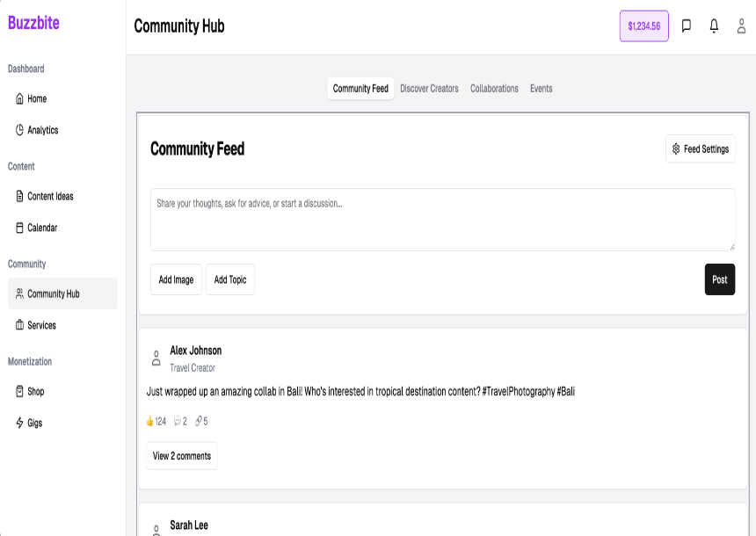Click Alex Johnson's avatar icon

tap(156, 359)
